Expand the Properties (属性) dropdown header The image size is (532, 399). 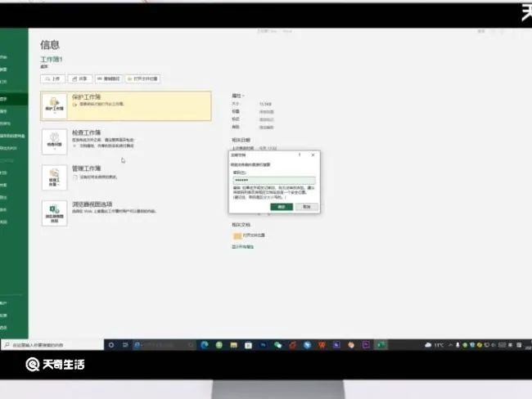(238, 96)
